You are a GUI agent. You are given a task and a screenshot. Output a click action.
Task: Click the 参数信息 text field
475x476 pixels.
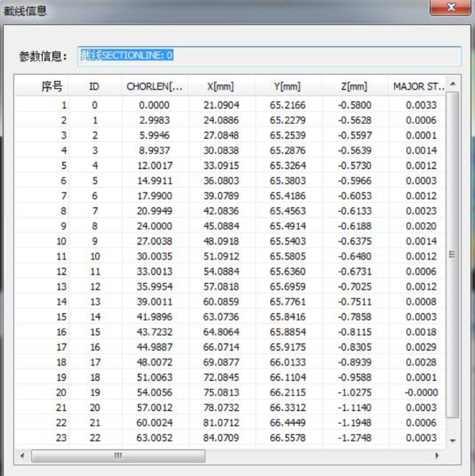click(x=269, y=56)
